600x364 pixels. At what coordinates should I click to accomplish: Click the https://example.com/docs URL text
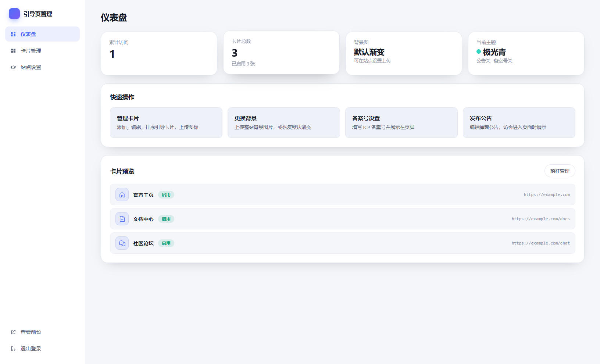541,219
